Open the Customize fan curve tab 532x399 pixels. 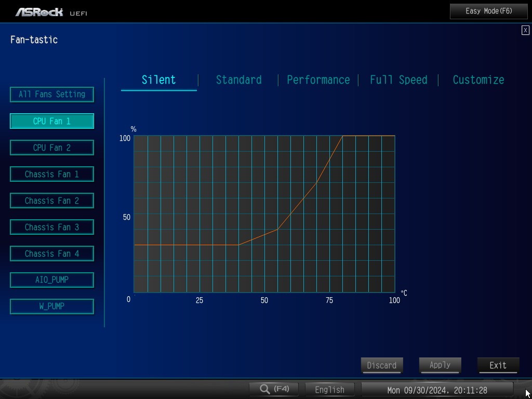point(478,80)
